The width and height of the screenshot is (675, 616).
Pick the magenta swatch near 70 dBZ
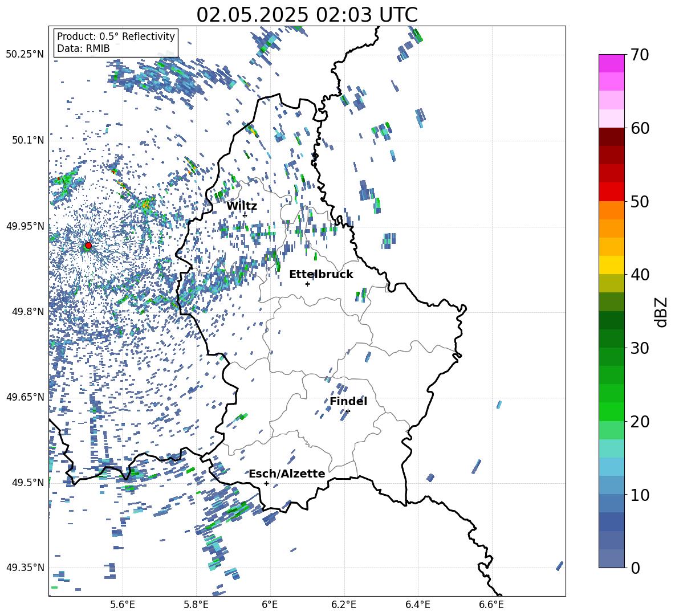pos(611,63)
